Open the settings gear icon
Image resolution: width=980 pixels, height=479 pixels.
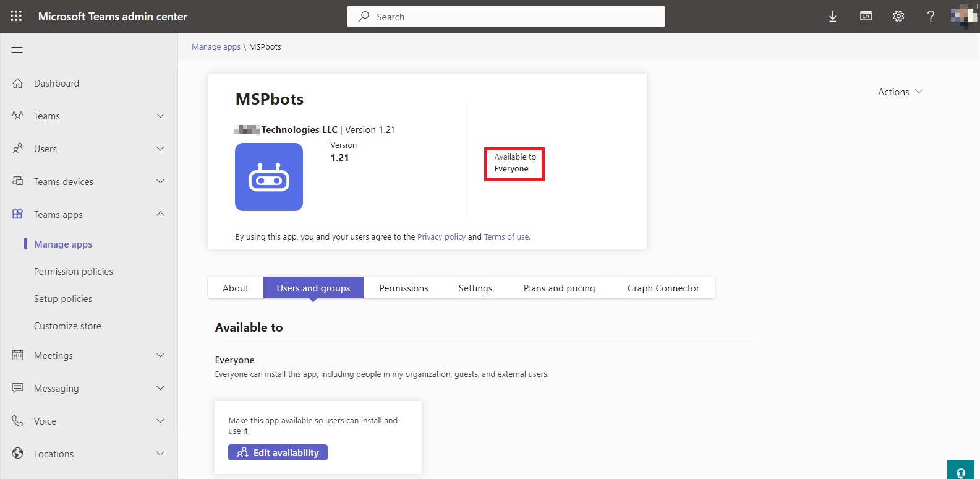click(x=898, y=17)
